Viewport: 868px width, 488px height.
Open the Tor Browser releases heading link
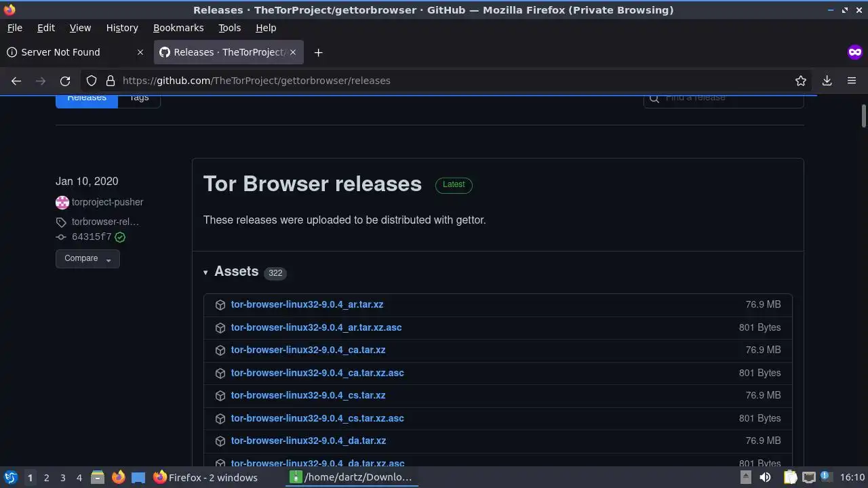[x=313, y=184]
